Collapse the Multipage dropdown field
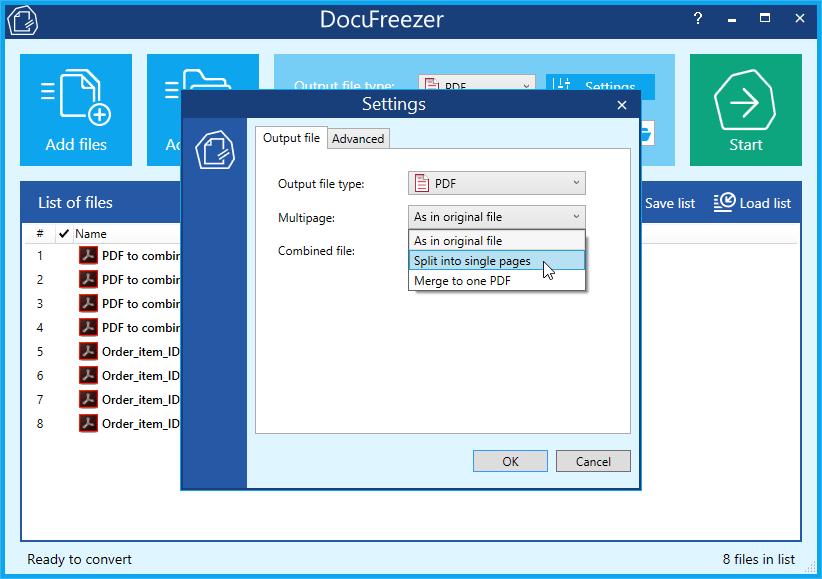Image resolution: width=822 pixels, height=579 pixels. (x=496, y=217)
